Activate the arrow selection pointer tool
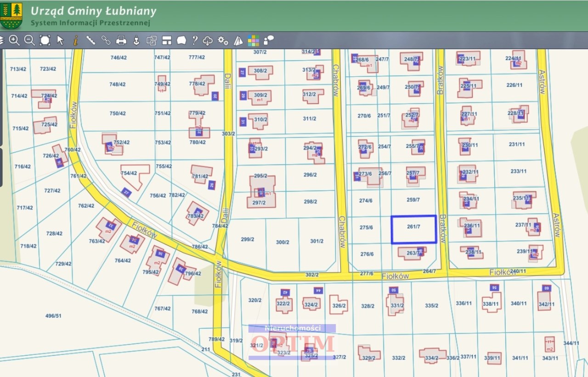The image size is (588, 377). 60,40
